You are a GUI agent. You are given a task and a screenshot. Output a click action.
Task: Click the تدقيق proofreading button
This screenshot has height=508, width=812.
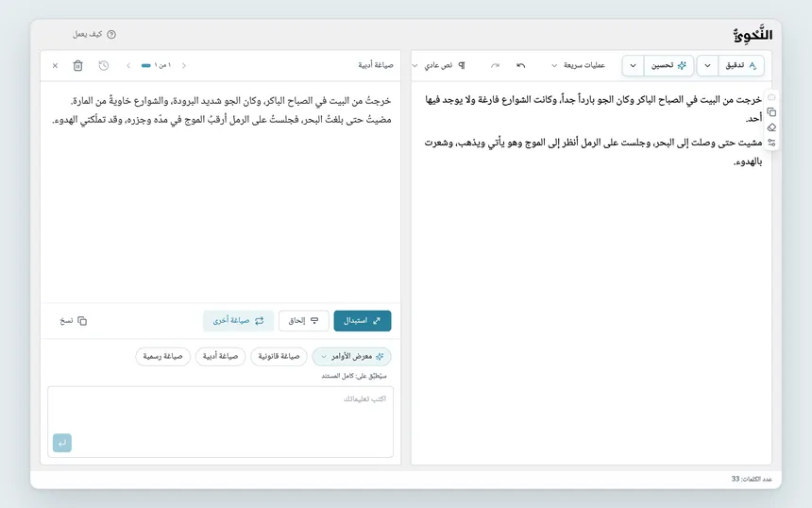tap(741, 66)
